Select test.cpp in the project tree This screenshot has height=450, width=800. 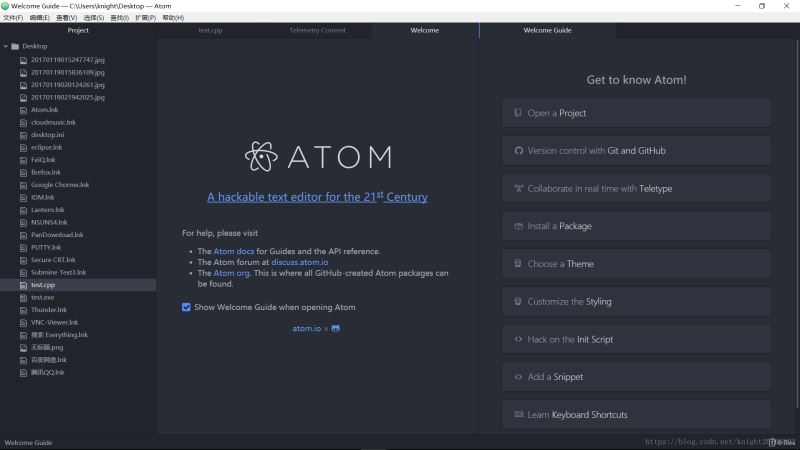78,285
